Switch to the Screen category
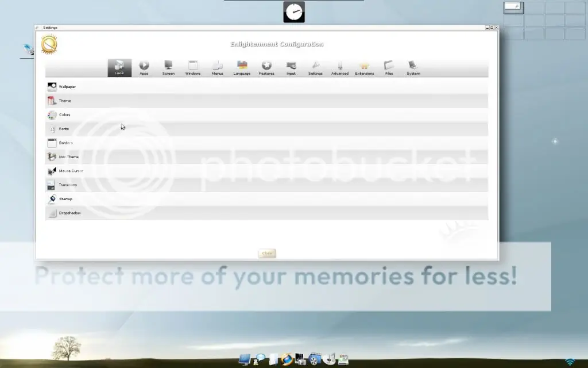Viewport: 588px width, 368px height. click(x=168, y=68)
